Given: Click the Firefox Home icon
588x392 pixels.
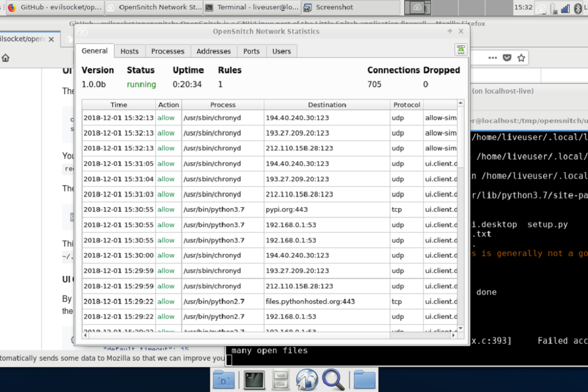Looking at the screenshot, I should click(x=6, y=58).
